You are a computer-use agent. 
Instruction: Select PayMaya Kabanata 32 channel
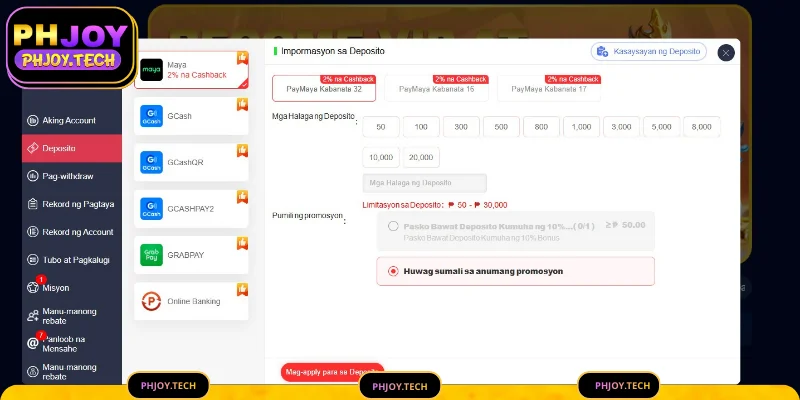pyautogui.click(x=324, y=88)
